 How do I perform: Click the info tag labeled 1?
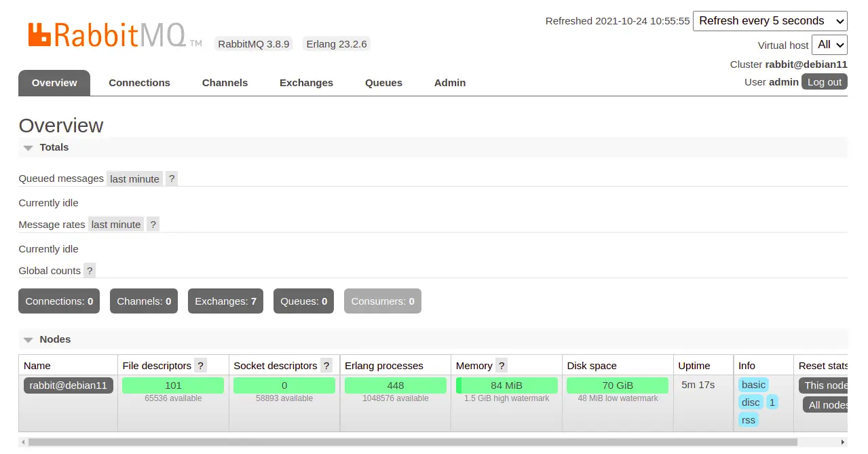772,402
